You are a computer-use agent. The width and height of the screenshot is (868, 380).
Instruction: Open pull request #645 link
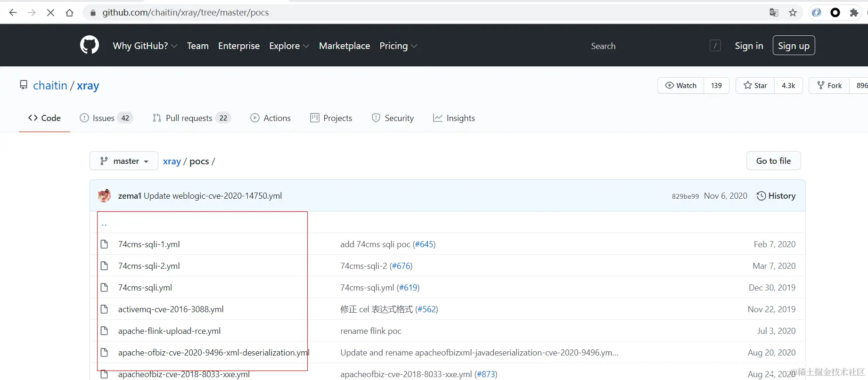(424, 244)
